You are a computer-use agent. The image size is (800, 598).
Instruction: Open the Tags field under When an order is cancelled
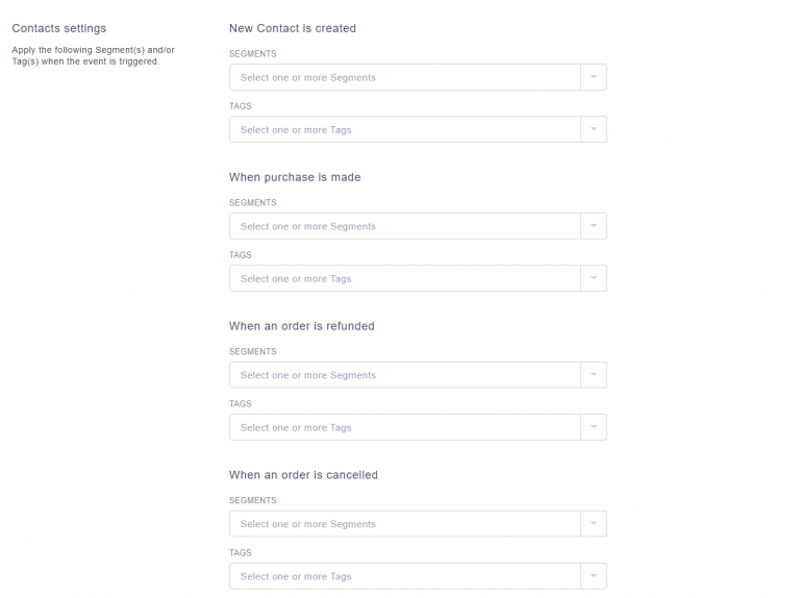coord(418,577)
